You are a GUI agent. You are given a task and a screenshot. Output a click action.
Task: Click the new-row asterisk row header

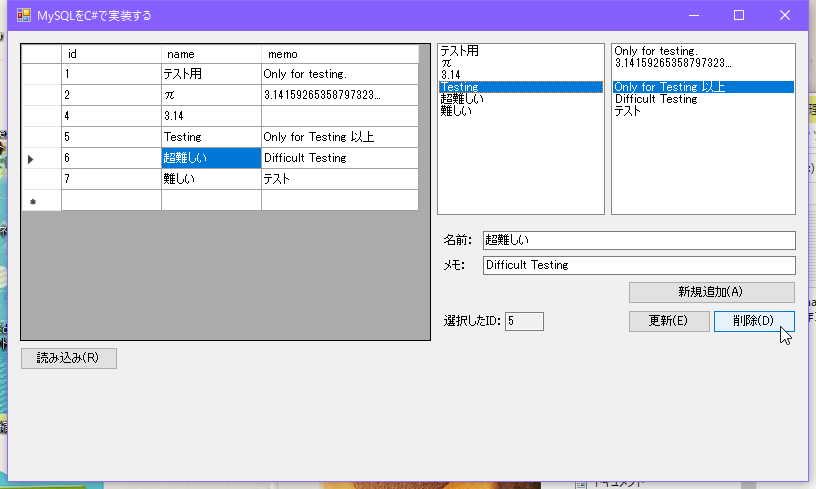pos(42,200)
